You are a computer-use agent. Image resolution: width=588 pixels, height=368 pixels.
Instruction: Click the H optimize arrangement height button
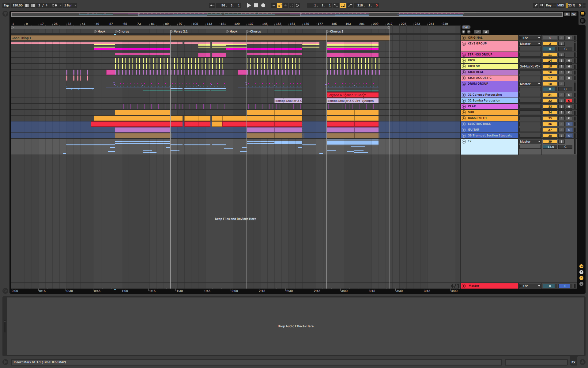pos(567,14)
